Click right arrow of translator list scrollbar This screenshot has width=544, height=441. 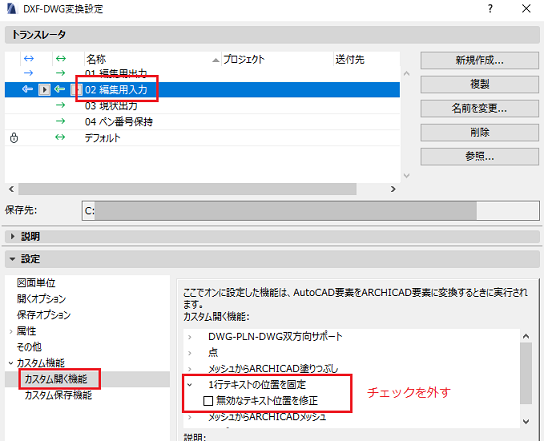393,189
